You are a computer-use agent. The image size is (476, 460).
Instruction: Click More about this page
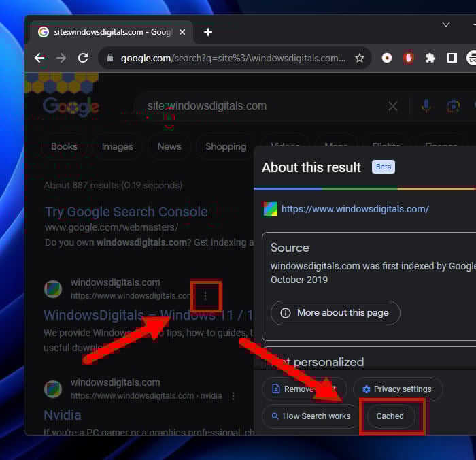click(x=335, y=313)
